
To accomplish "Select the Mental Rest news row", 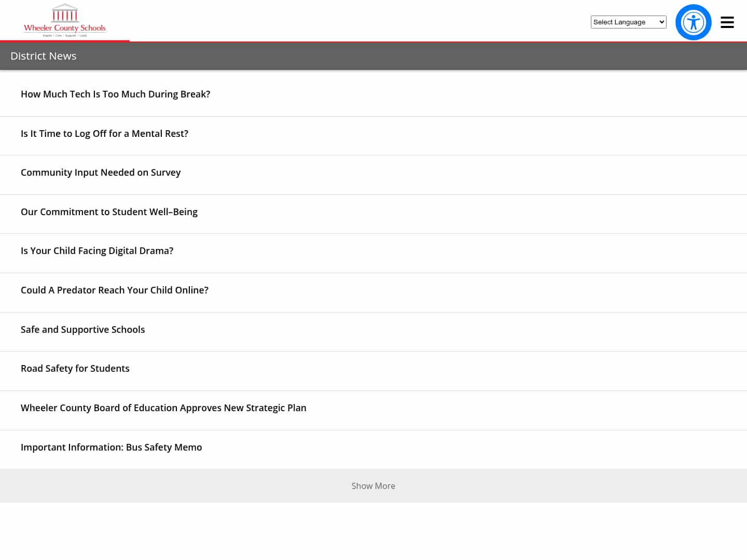I will tap(374, 136).
